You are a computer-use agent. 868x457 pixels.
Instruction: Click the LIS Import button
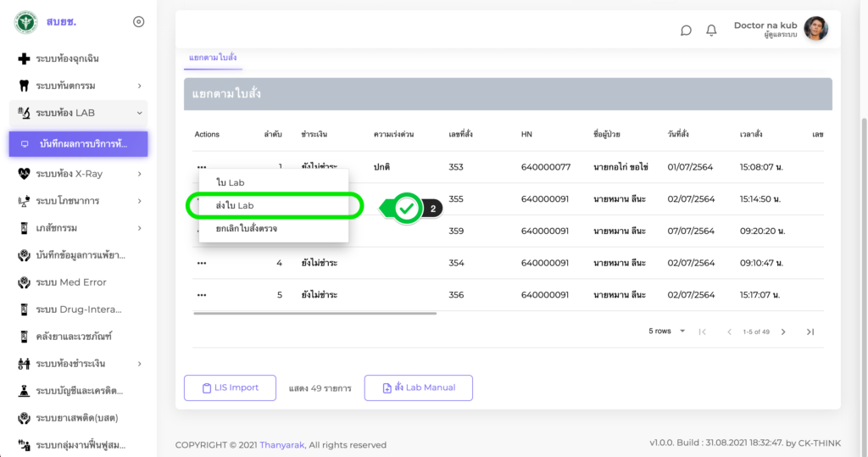point(230,387)
